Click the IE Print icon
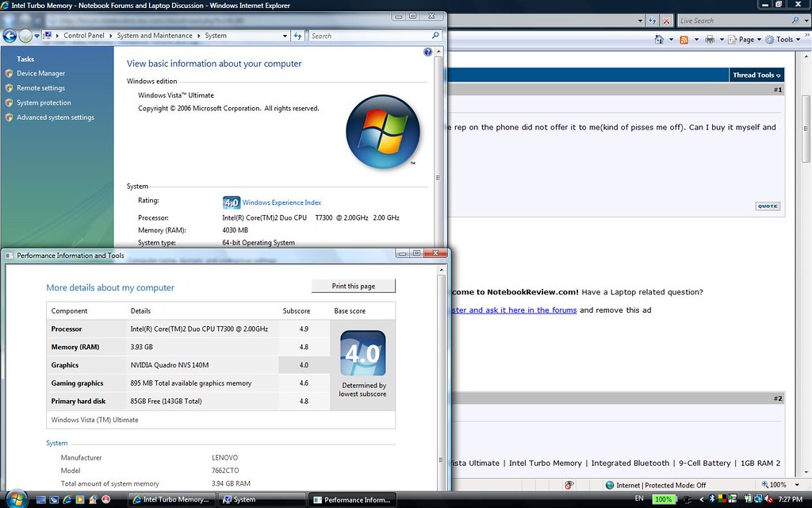The height and width of the screenshot is (508, 812). [710, 40]
